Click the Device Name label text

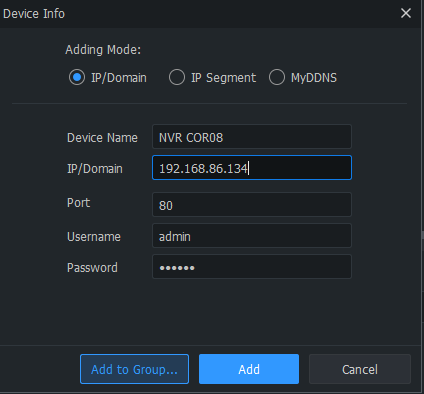[102, 138]
